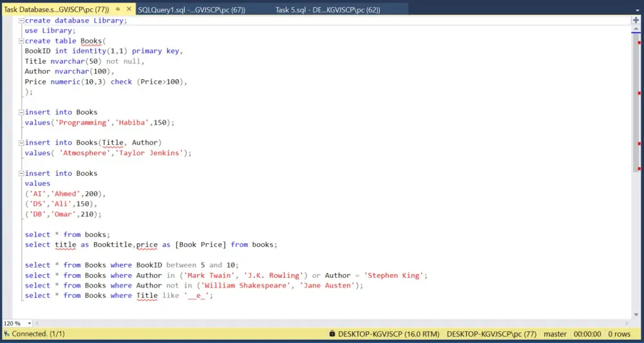Click the 00:00:00 elapsed time entry
The image size is (644, 343).
coord(587,334)
